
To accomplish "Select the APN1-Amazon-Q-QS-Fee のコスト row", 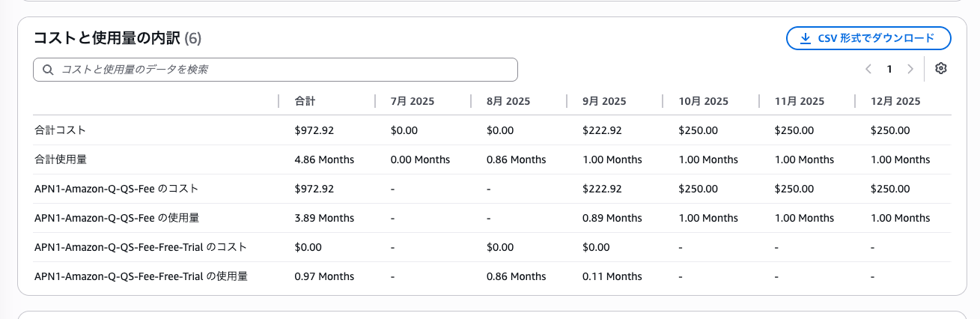I will point(492,189).
